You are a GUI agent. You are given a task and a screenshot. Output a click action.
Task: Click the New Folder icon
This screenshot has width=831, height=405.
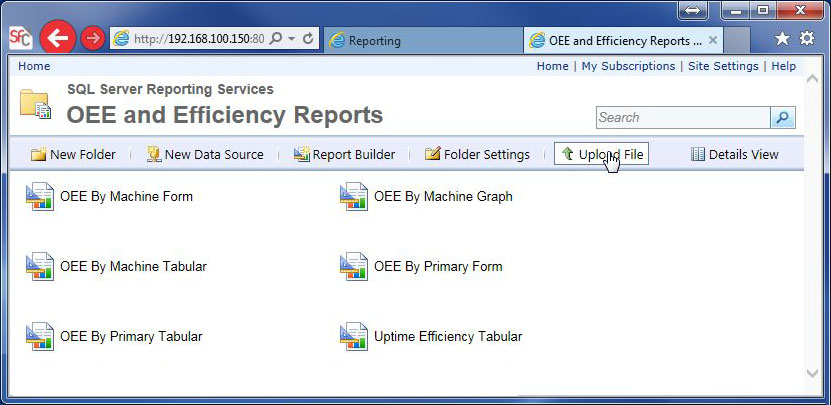point(39,154)
